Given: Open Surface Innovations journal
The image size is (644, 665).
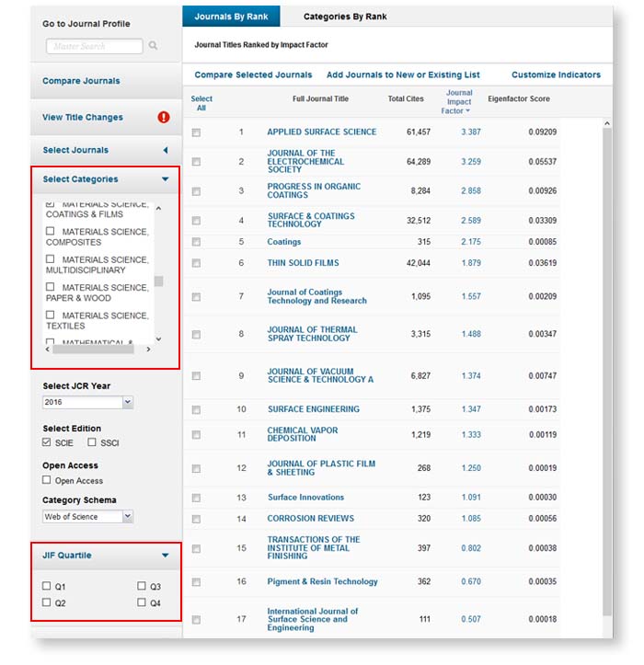Looking at the screenshot, I should pyautogui.click(x=305, y=497).
